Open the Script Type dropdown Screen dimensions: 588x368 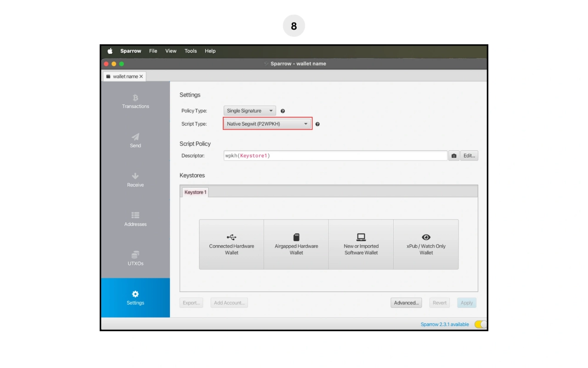point(267,124)
